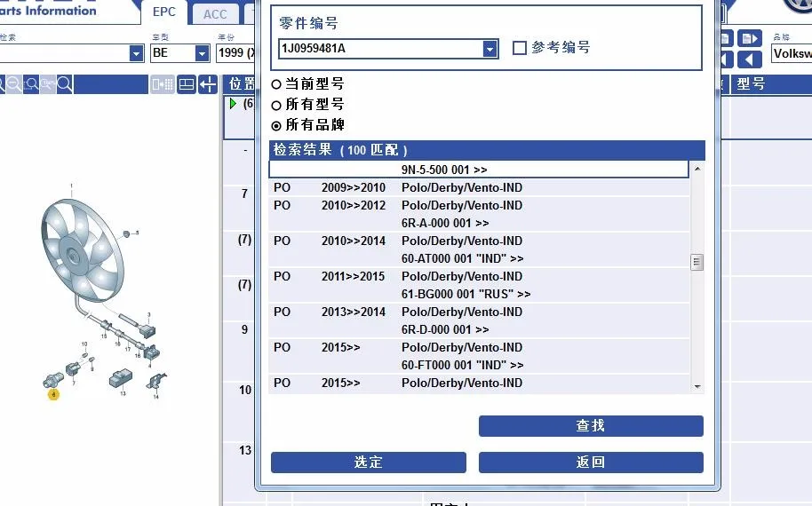Click the 60-AT000 001 "IND" chassis line
Screen dimensions: 812x506
click(x=462, y=258)
